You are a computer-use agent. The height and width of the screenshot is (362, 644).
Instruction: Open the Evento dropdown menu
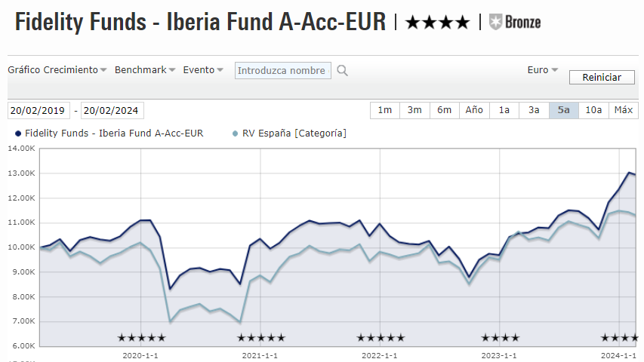coord(203,70)
